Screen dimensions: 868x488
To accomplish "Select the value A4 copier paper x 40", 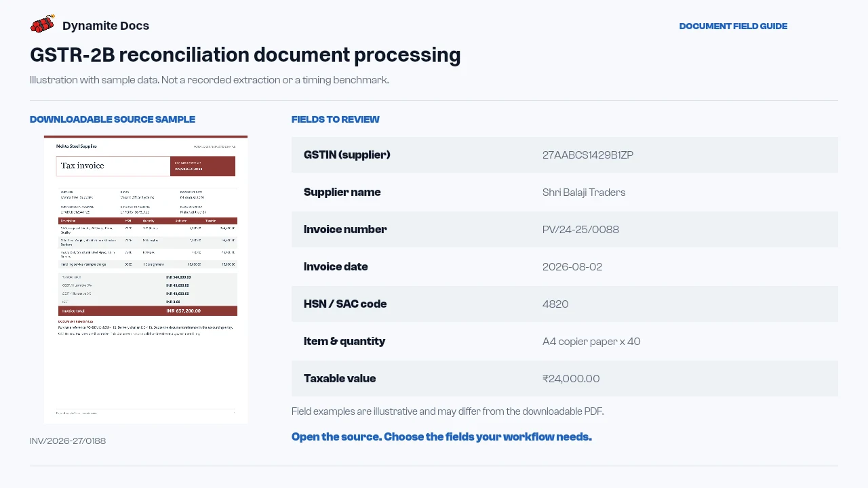I will (x=591, y=341).
